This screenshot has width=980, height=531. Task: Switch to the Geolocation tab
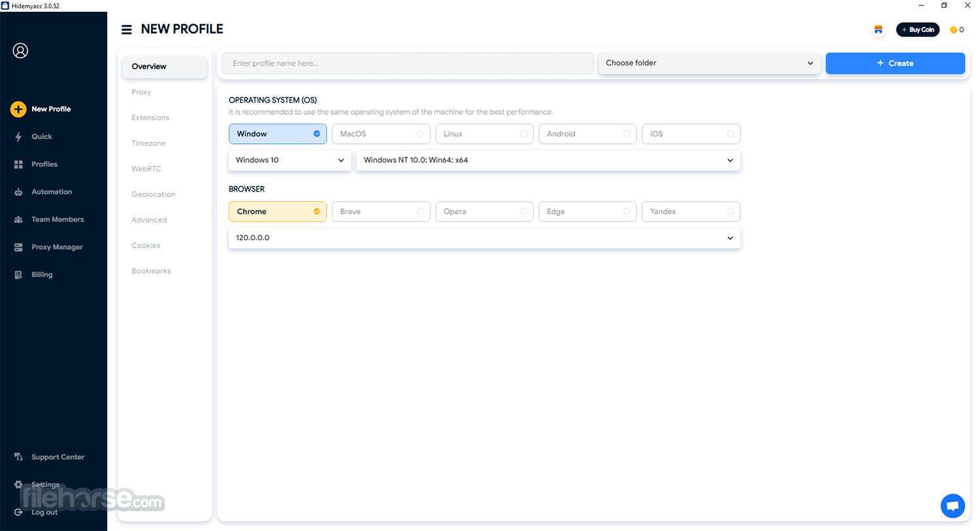154,194
